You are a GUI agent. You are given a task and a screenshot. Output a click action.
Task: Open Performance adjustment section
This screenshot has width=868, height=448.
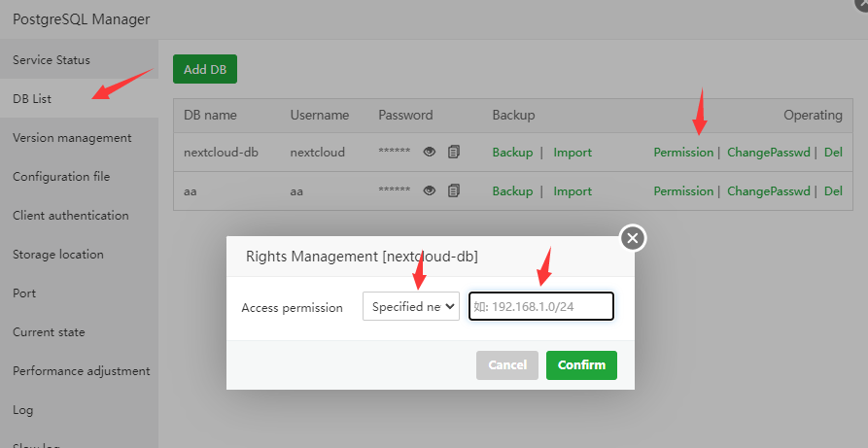click(81, 371)
